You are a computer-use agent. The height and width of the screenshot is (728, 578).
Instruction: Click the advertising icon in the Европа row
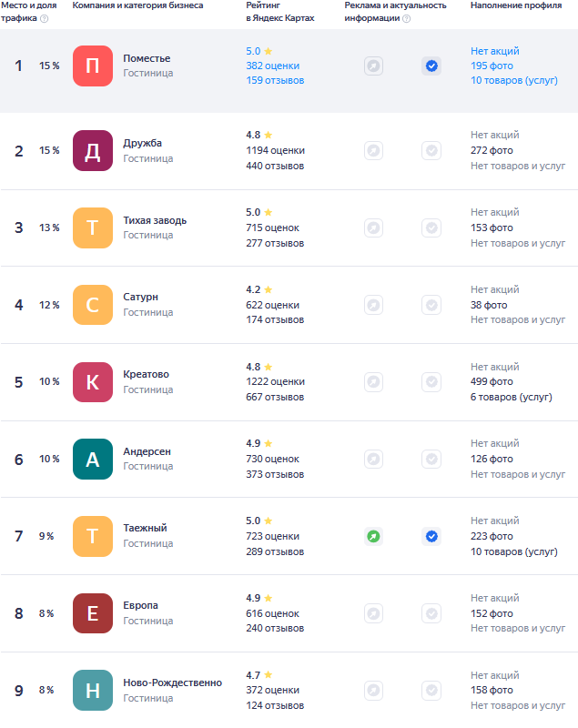tap(373, 613)
